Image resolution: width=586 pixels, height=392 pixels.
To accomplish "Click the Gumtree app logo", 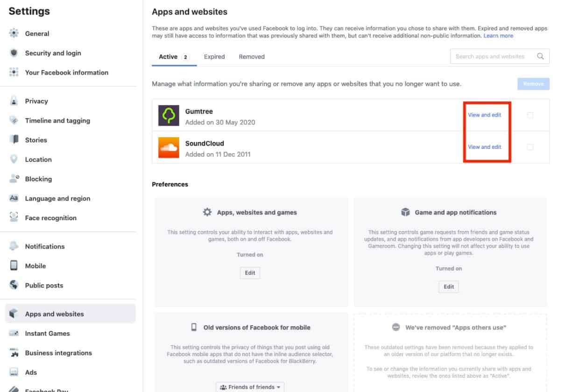I will [x=169, y=115].
